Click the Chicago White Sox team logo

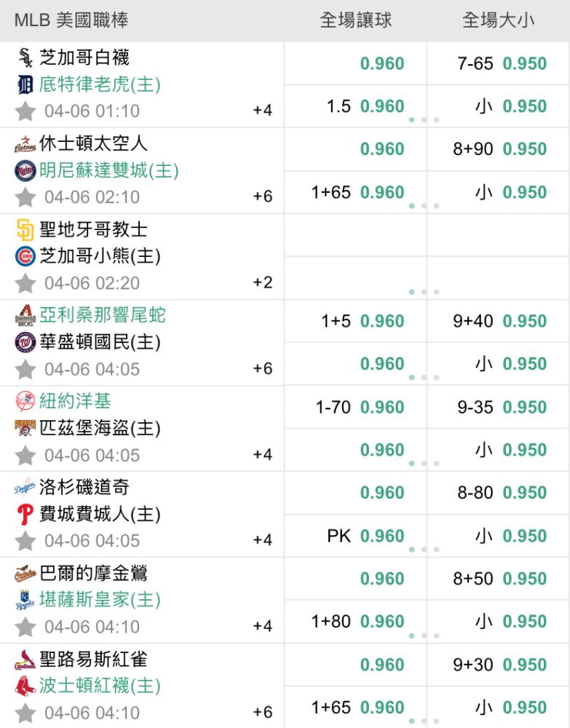click(25, 58)
